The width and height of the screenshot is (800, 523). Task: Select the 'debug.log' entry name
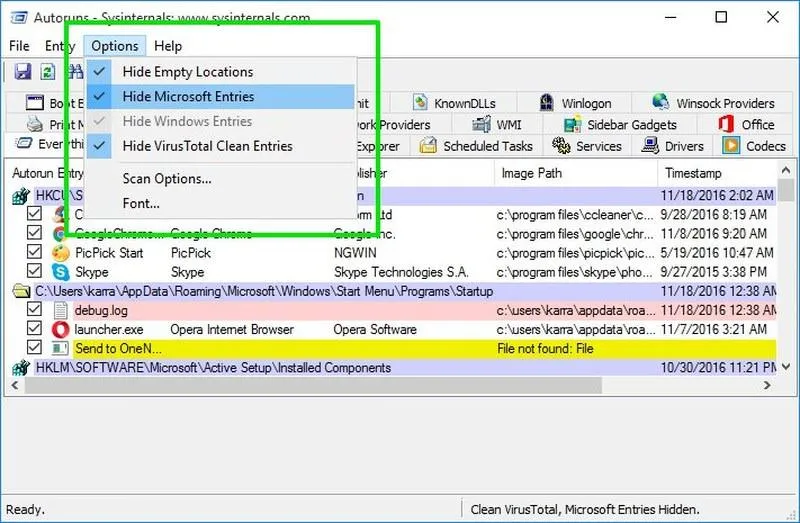click(101, 310)
